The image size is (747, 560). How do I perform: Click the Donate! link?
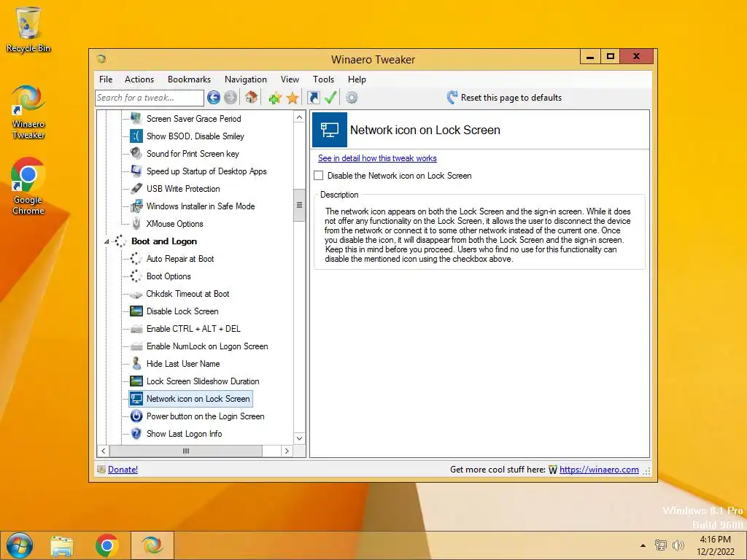tap(123, 470)
